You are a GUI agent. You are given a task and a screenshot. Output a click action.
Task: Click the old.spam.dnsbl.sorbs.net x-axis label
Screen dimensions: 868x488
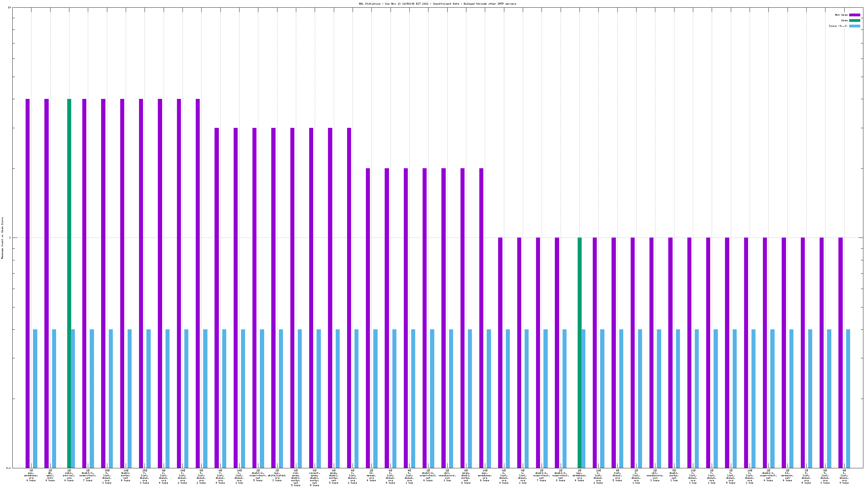click(x=296, y=478)
